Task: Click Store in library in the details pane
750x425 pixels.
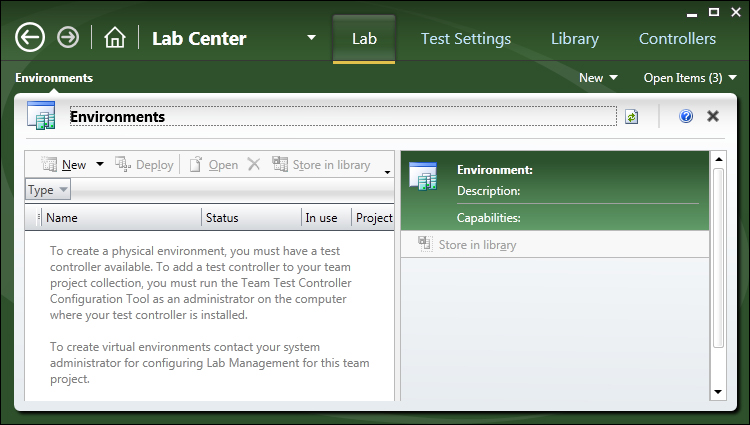Action: tap(467, 245)
